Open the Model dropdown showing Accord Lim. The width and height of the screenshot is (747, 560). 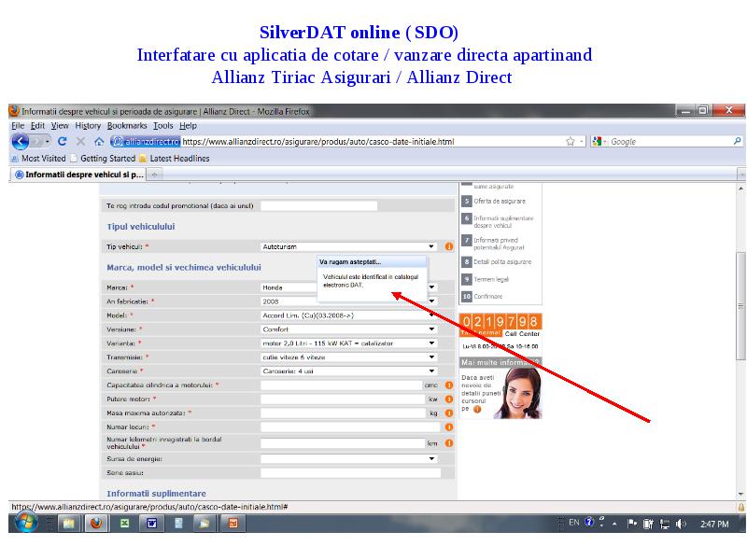point(348,315)
